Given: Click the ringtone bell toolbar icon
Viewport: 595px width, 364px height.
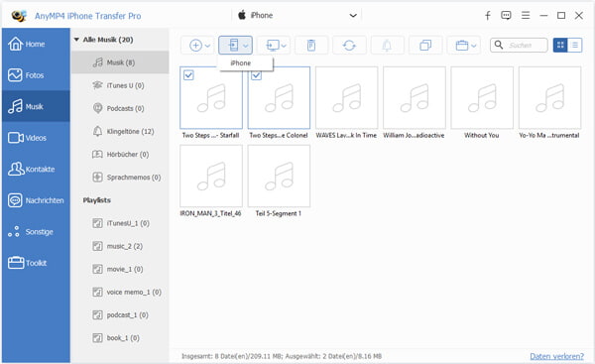Looking at the screenshot, I should (x=387, y=46).
